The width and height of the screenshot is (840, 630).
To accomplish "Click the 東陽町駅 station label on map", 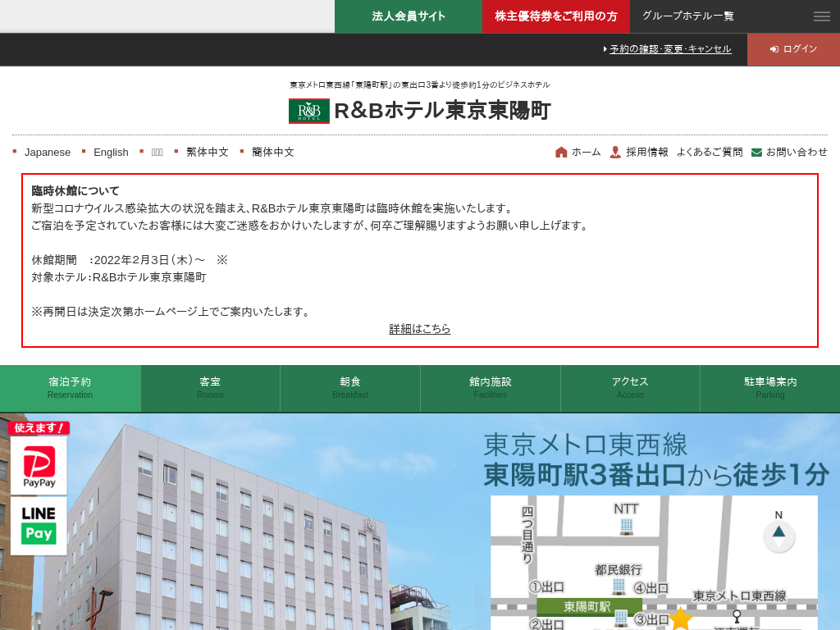I will tap(587, 606).
